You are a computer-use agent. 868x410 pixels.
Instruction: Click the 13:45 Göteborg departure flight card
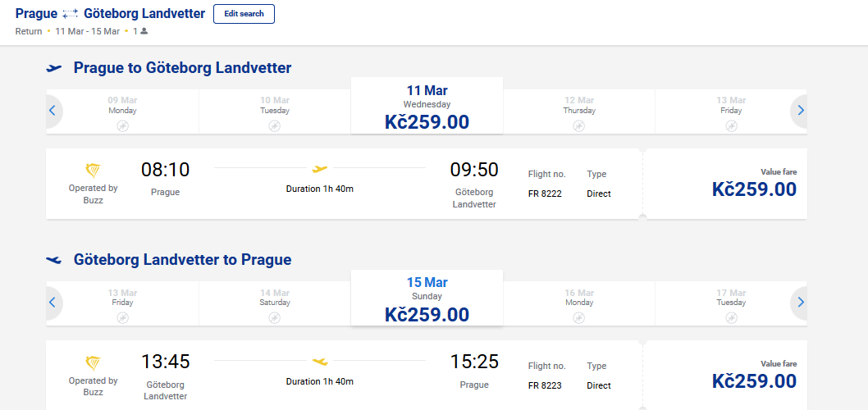345,376
